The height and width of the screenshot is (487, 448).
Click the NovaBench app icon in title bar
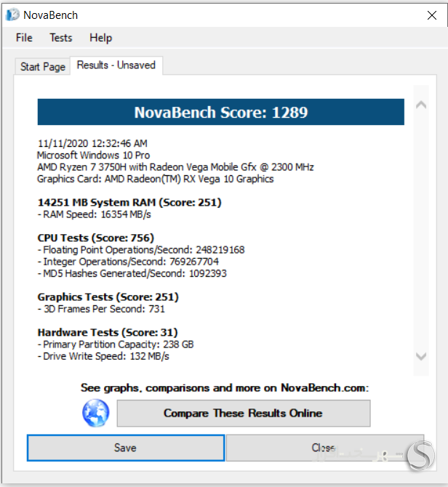pyautogui.click(x=13, y=15)
